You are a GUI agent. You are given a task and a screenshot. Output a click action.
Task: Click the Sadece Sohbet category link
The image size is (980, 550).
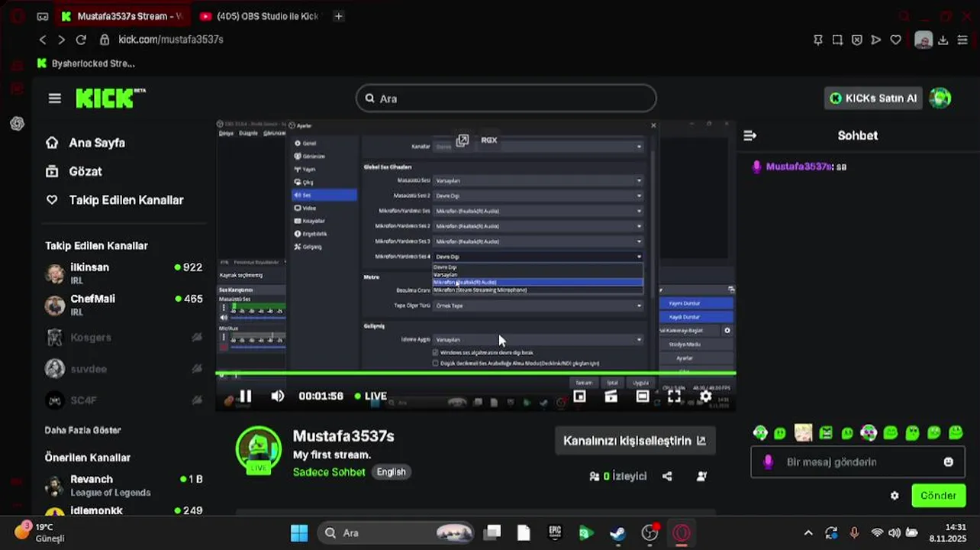pos(329,472)
